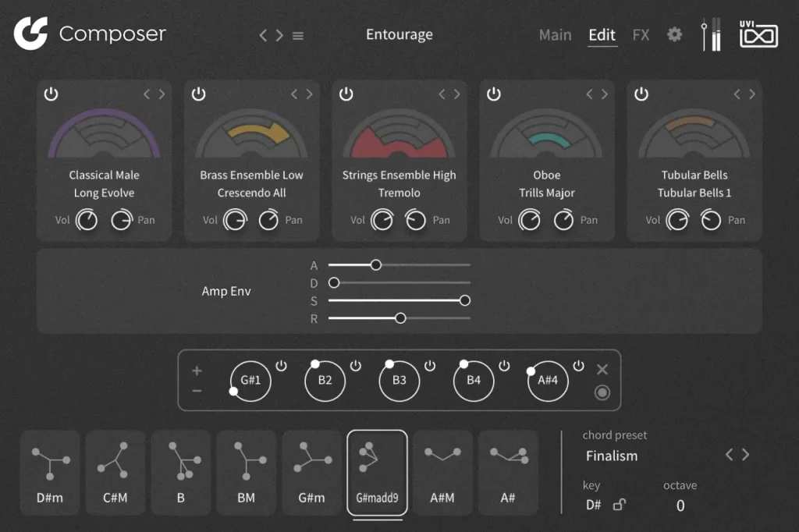
Task: Click the Classical Male purple arc display
Action: pos(104,133)
